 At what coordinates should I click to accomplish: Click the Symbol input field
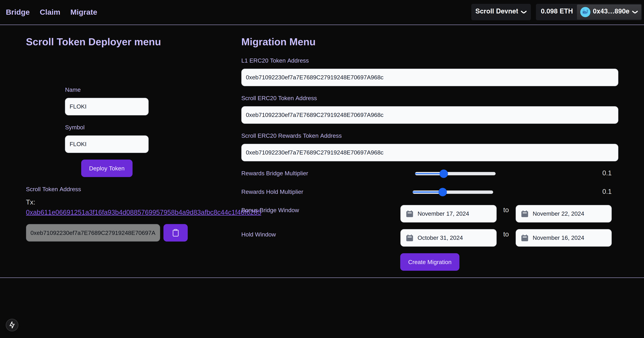107,144
